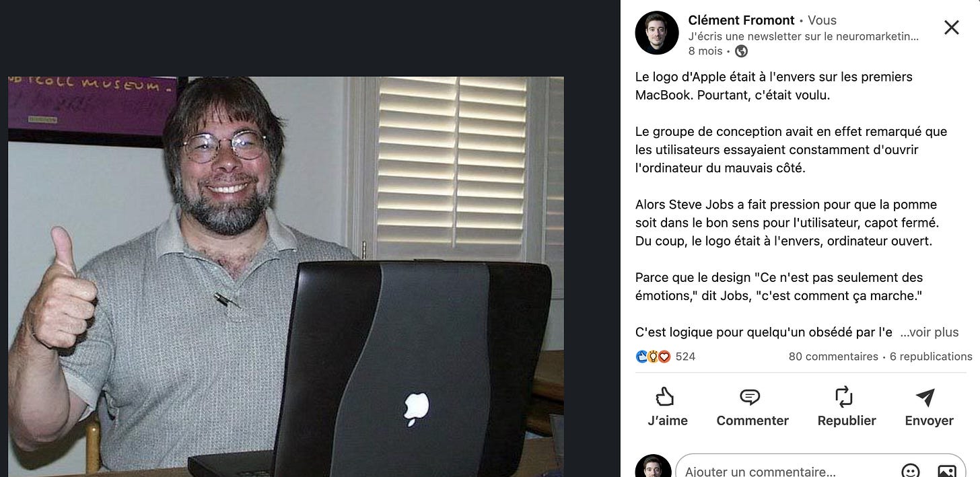Open the Commenter speech bubble icon
This screenshot has height=477, width=980.
pyautogui.click(x=750, y=397)
